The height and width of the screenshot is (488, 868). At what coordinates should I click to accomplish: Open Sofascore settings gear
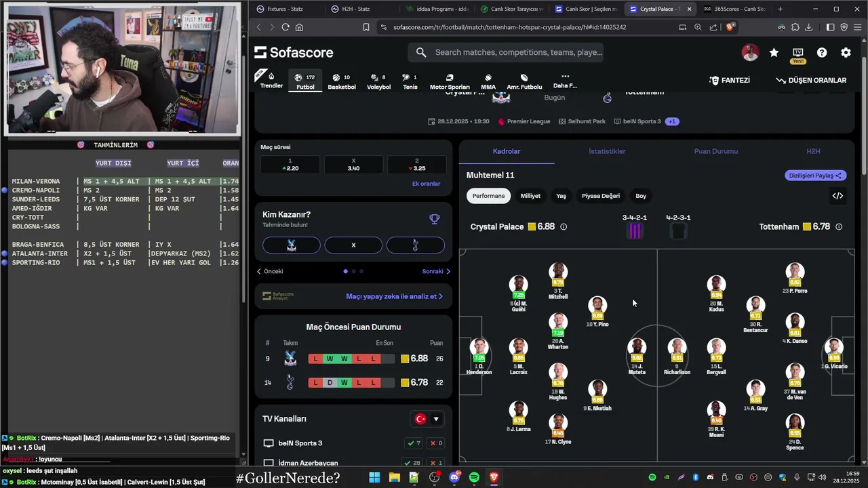point(846,52)
